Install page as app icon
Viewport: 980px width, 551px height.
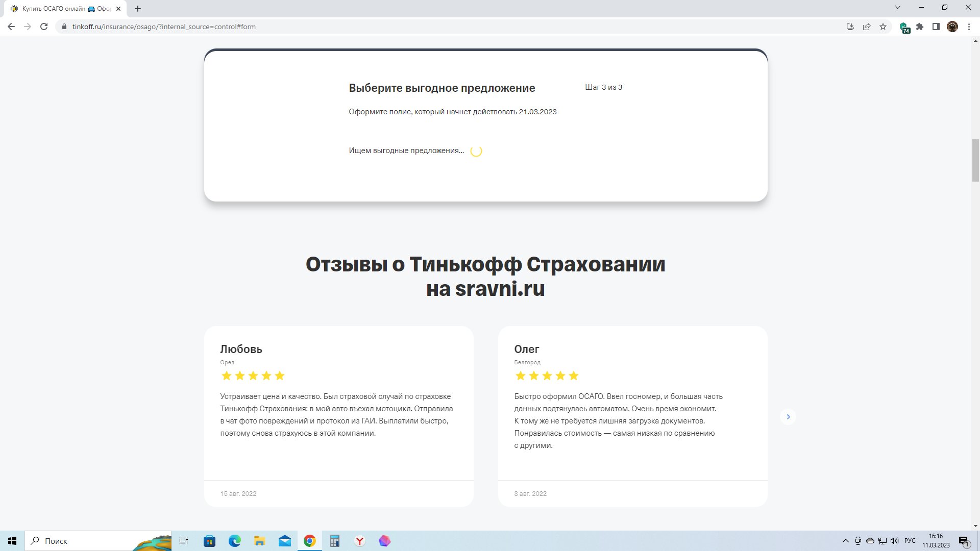pos(850,27)
